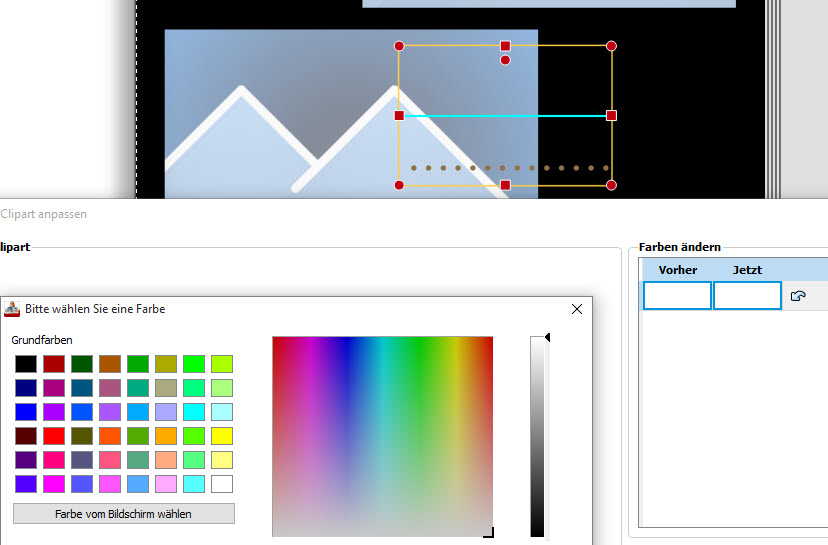Viewport: 828px width, 545px height.
Task: Choose the bright yellow swatch in fourth row
Action: [x=222, y=436]
